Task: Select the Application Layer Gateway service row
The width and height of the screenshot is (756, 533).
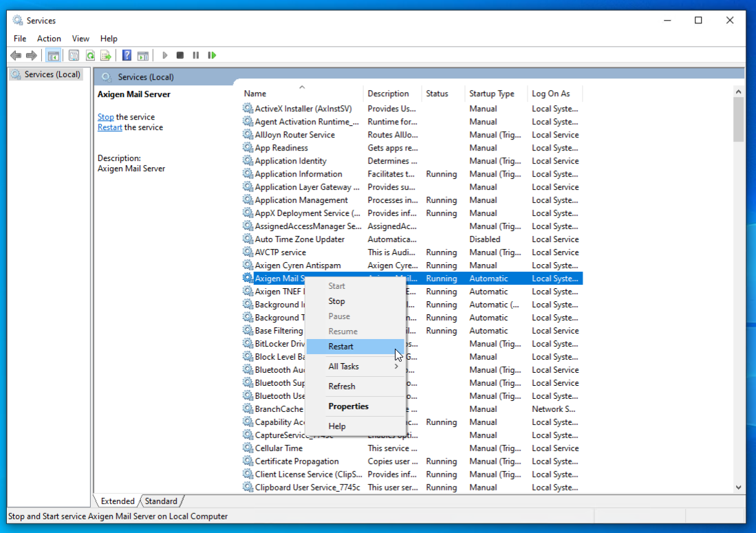Action: [x=412, y=187]
